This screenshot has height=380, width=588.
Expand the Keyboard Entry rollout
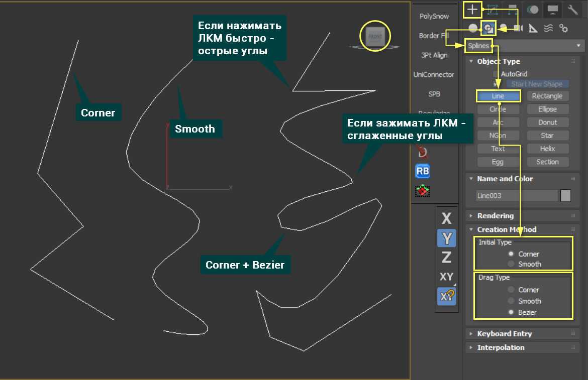pyautogui.click(x=504, y=334)
